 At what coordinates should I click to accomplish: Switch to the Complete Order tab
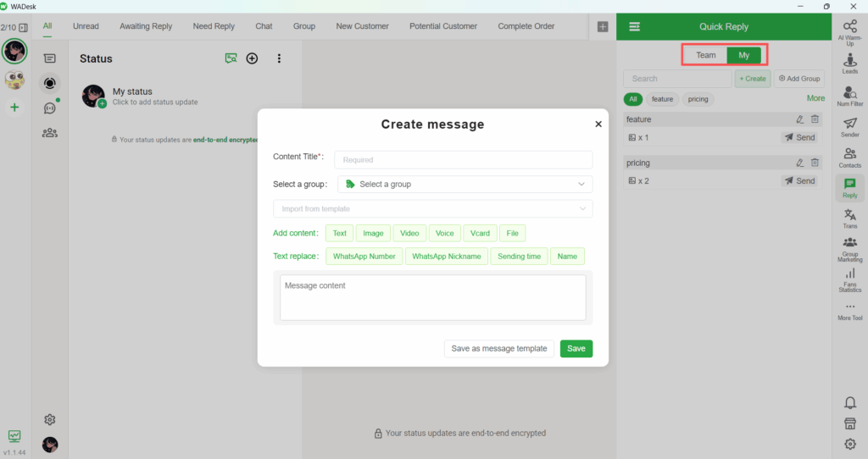pos(526,26)
